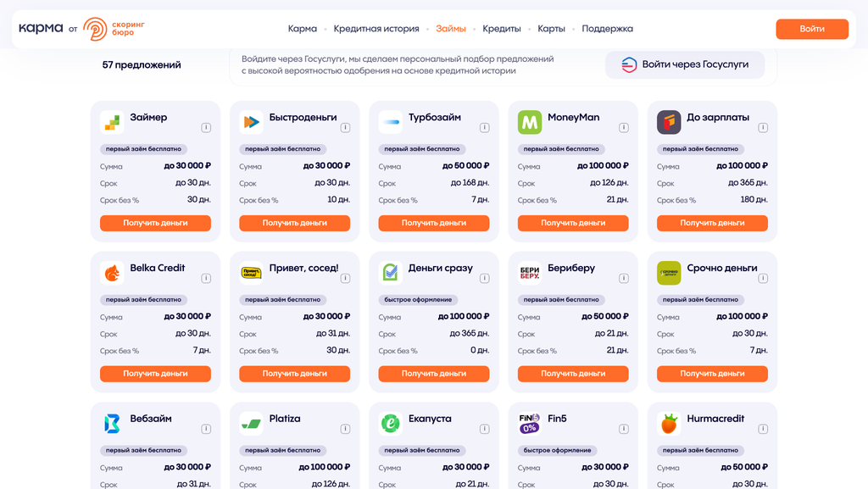Open the Займер info icon
868x489 pixels.
click(206, 128)
